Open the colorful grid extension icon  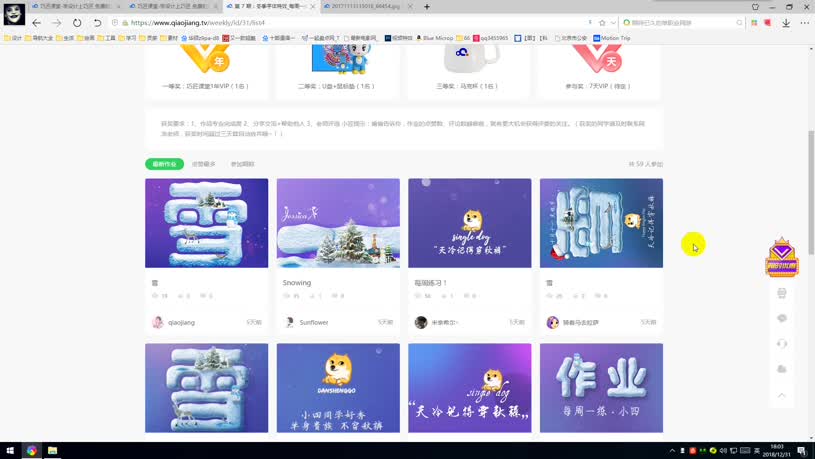click(754, 23)
